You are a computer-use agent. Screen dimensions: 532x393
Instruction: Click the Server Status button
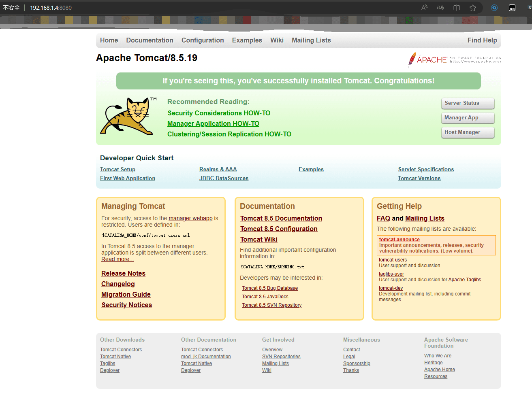[x=468, y=103]
